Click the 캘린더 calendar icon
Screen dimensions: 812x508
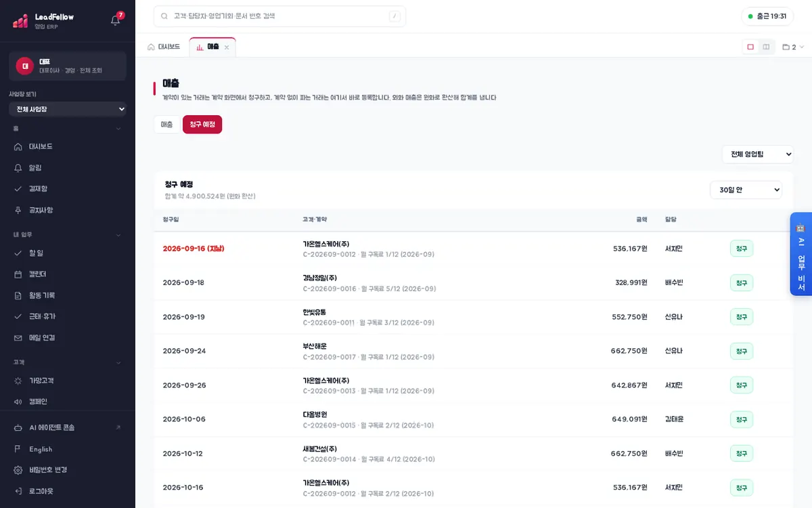pos(18,274)
